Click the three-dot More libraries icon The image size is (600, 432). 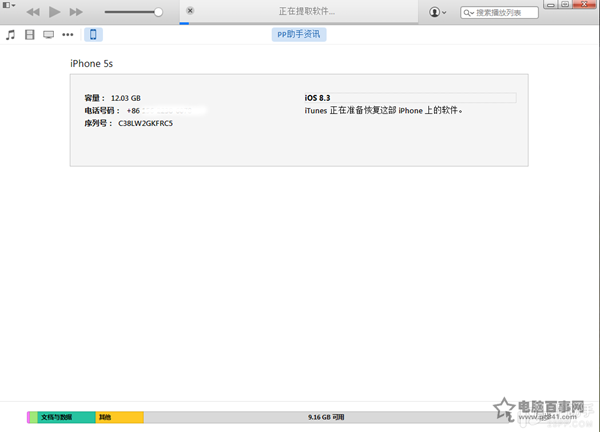click(68, 35)
